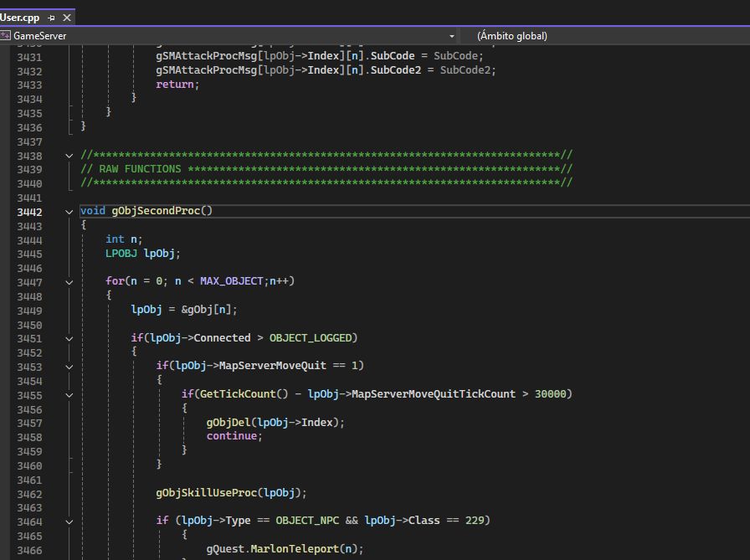This screenshot has height=560, width=750.
Task: Click the gObjSecondProc function name
Action: [156, 211]
